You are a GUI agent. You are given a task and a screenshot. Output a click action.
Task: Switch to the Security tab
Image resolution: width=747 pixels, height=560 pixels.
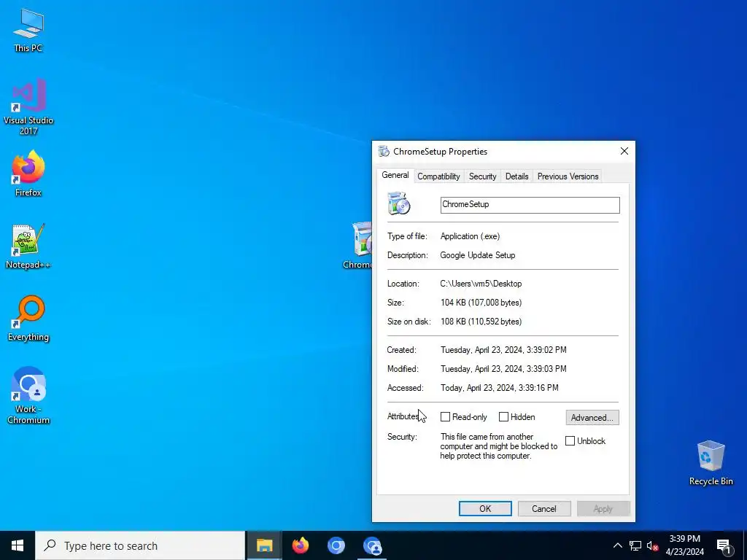point(482,176)
